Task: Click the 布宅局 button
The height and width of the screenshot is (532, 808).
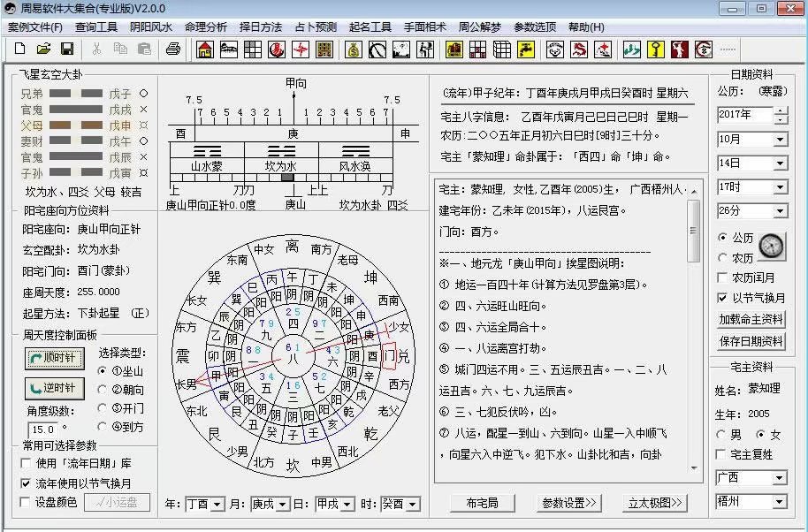Action: pos(481,503)
